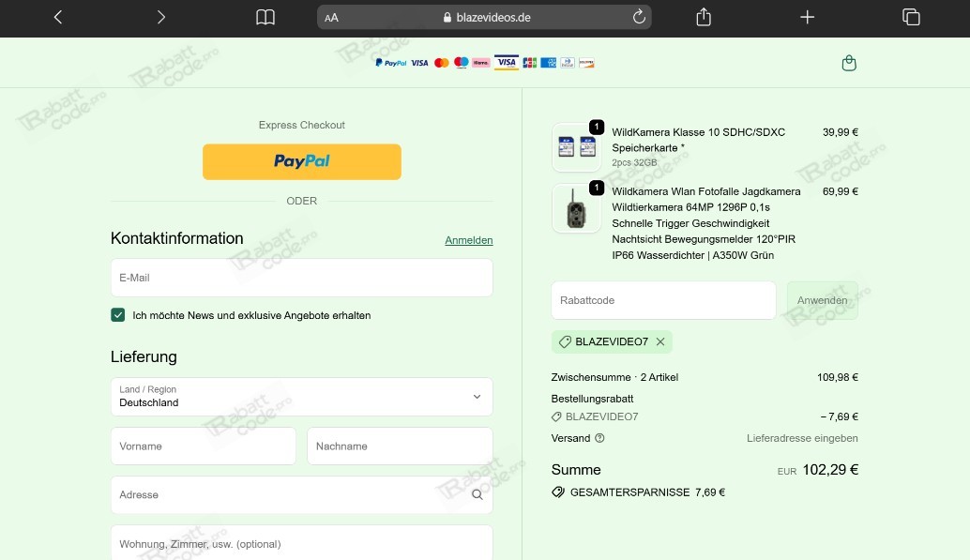The height and width of the screenshot is (560, 970).
Task: Remove the BLAZEVIDEO7 discount tag
Action: (x=659, y=341)
